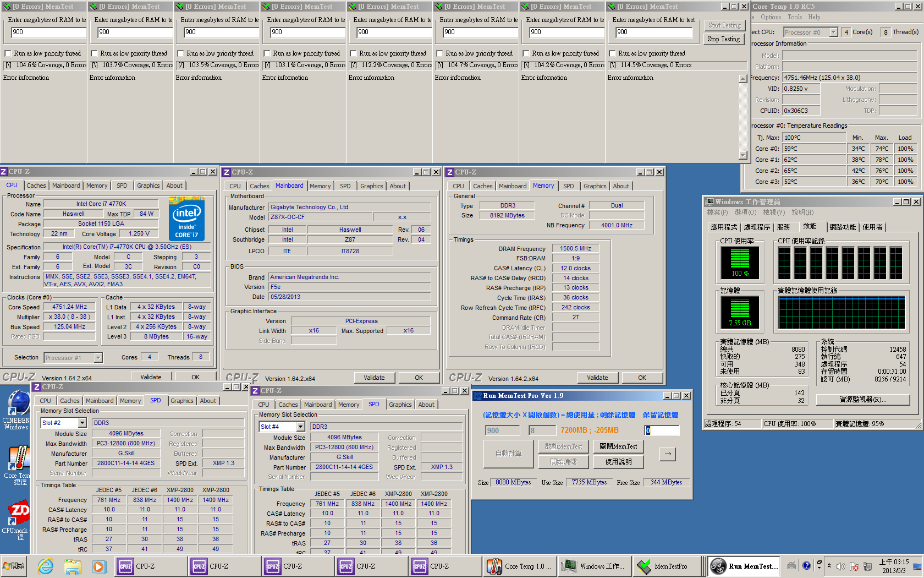Click scroll-down arrow in MemTest Error information list
Image resolution: width=924 pixels, height=578 pixels.
click(743, 155)
